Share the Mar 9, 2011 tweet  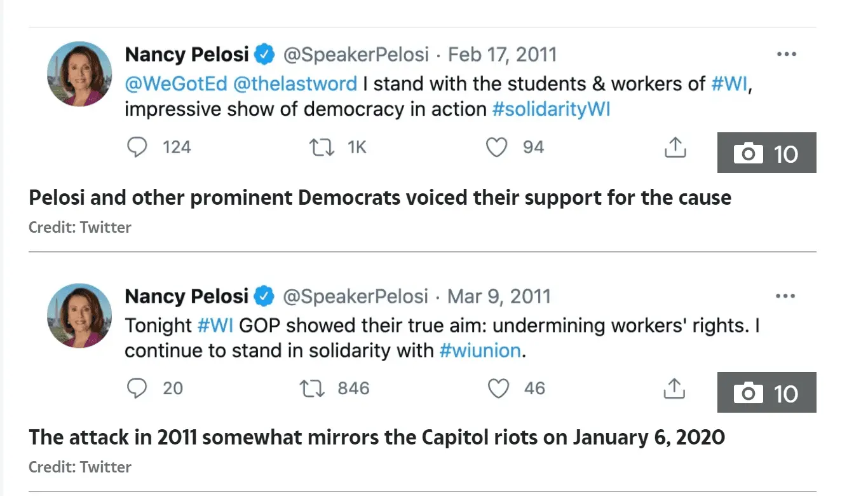coord(674,389)
